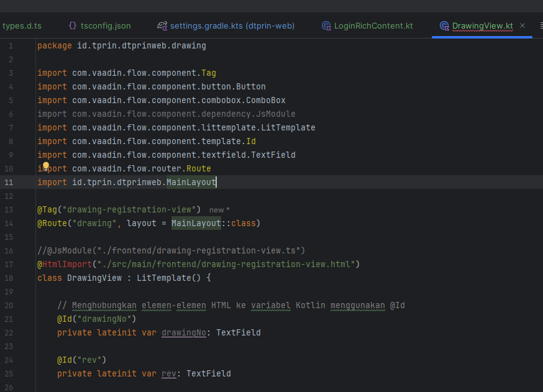Click the Kotlin class icon on LoginRichContent.kt tab
The image size is (543, 392).
click(x=326, y=26)
